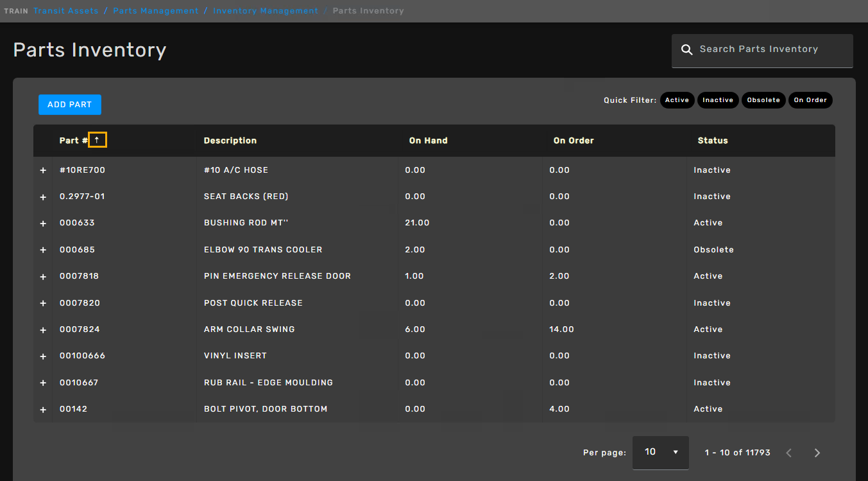Expand the BOLT PIVOT, DOOR BOTTOM row

pos(43,409)
